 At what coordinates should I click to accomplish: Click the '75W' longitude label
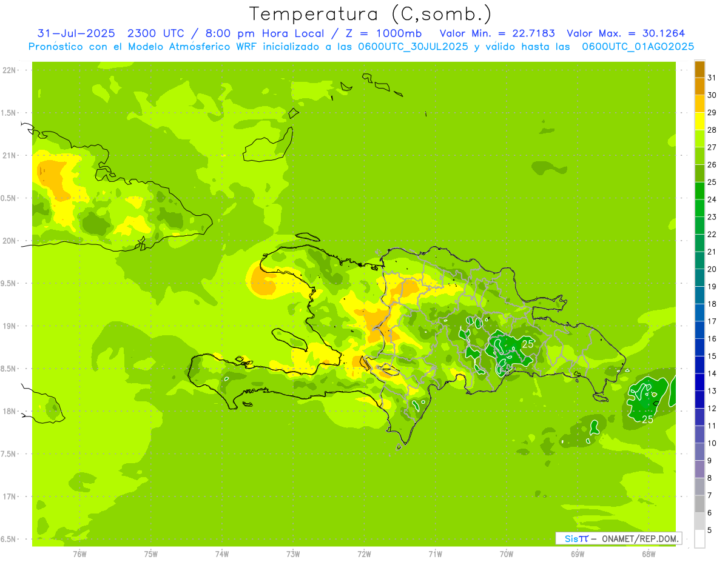(x=151, y=554)
